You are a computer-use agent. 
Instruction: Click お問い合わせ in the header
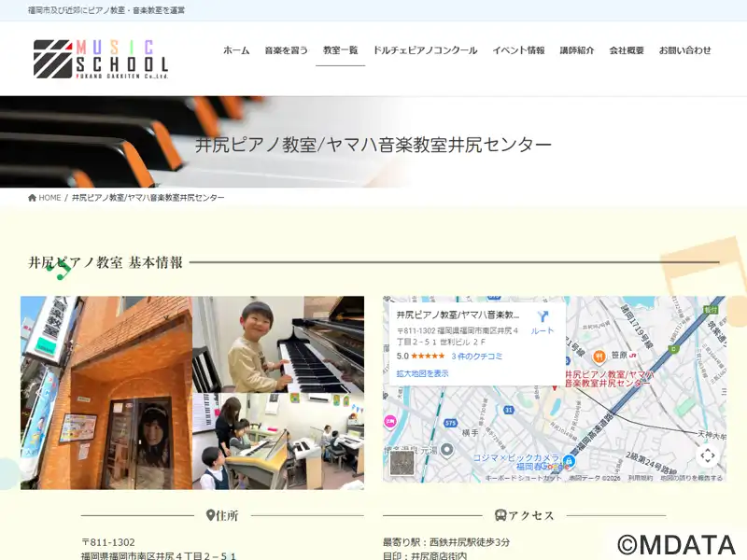click(684, 50)
